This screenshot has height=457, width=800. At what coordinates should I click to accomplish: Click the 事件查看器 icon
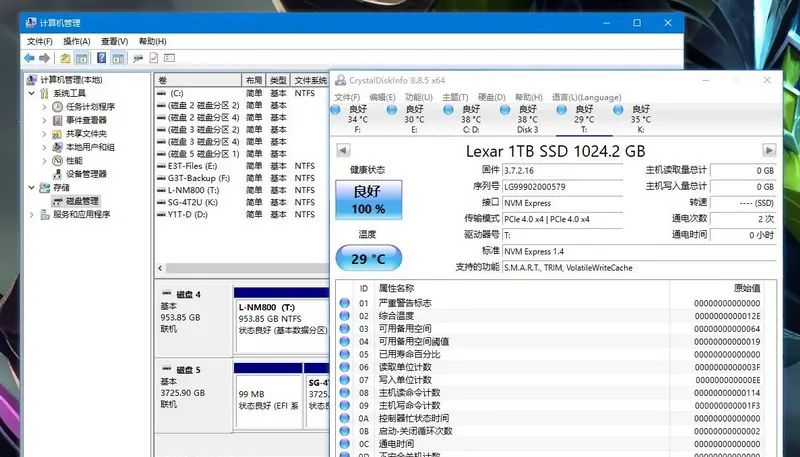point(58,120)
